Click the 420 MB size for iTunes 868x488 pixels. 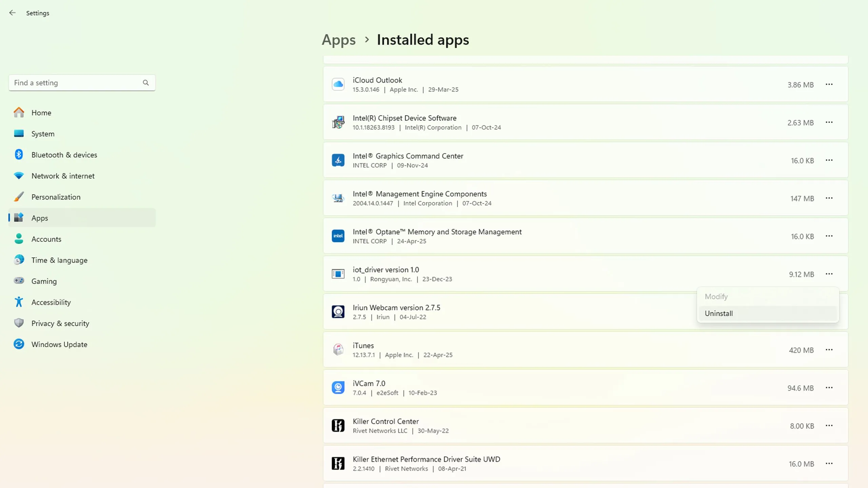pyautogui.click(x=801, y=350)
